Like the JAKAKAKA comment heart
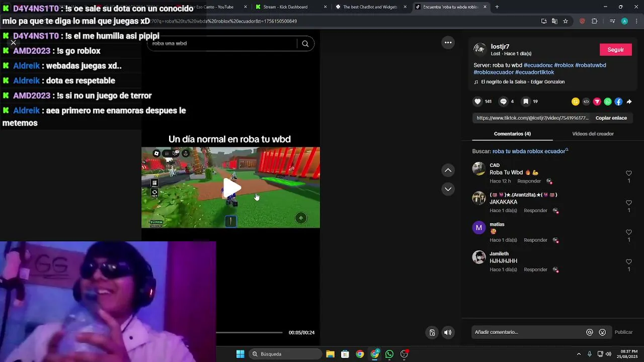644x362 pixels. point(628,203)
